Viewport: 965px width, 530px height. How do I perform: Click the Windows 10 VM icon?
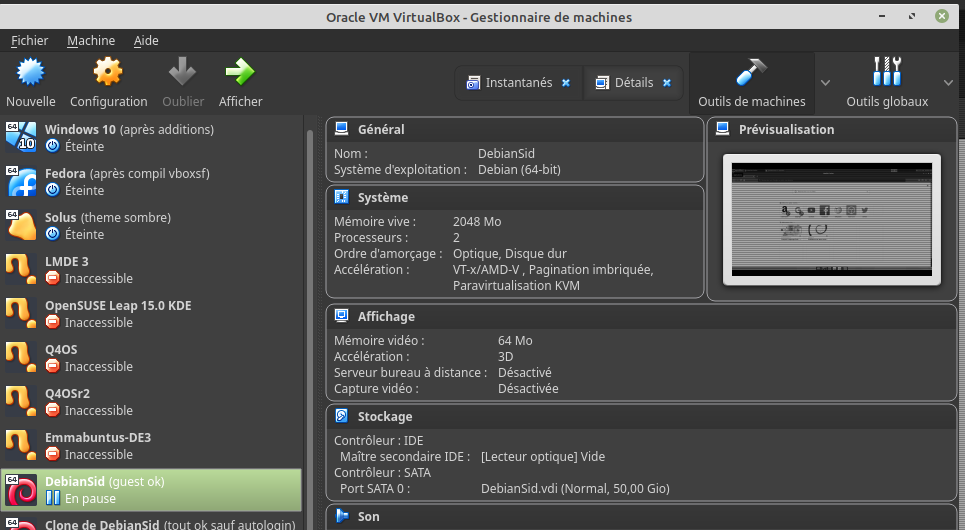click(x=21, y=137)
